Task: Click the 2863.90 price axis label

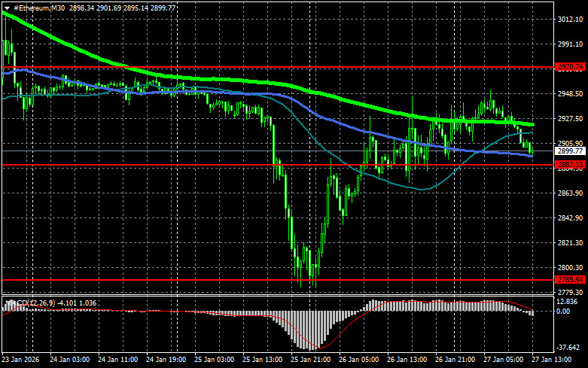Action: (570, 193)
